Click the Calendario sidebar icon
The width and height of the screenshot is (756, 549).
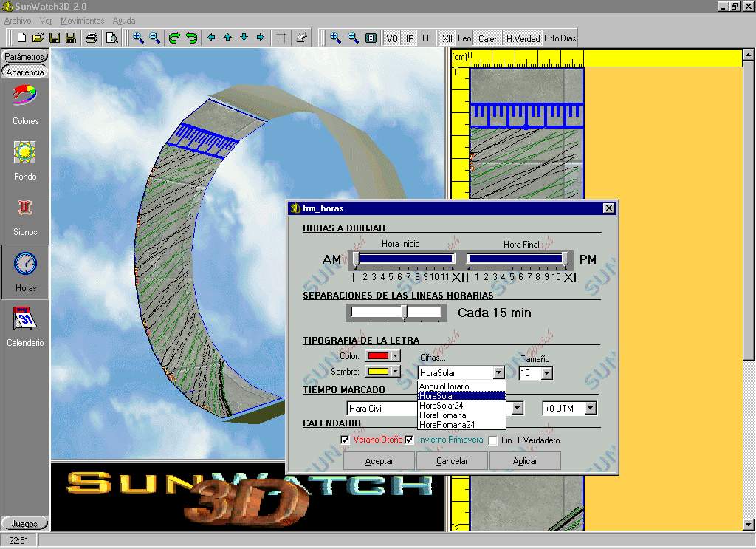point(25,325)
